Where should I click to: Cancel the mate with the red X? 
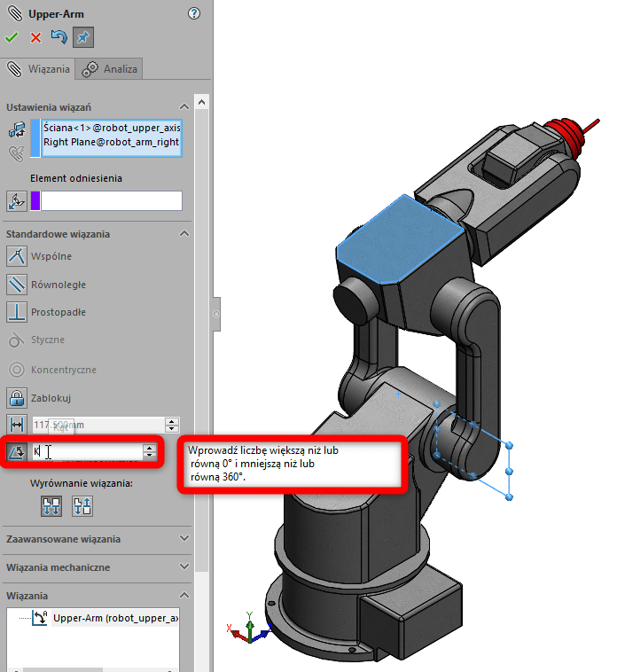[x=36, y=38]
